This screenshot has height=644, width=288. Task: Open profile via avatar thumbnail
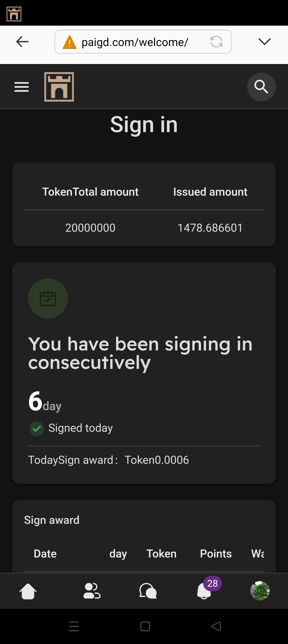click(x=260, y=591)
